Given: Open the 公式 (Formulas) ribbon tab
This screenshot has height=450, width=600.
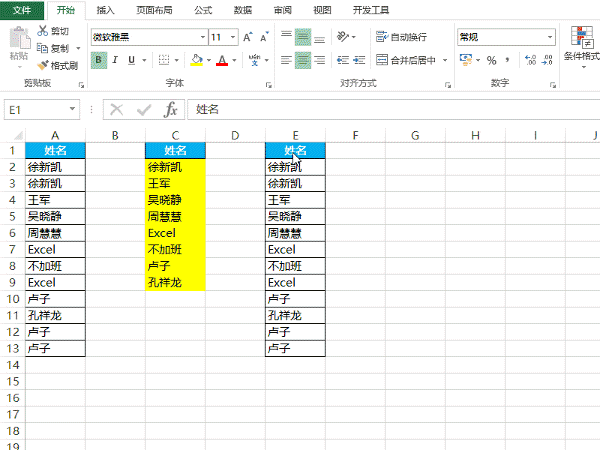Looking at the screenshot, I should tap(203, 10).
